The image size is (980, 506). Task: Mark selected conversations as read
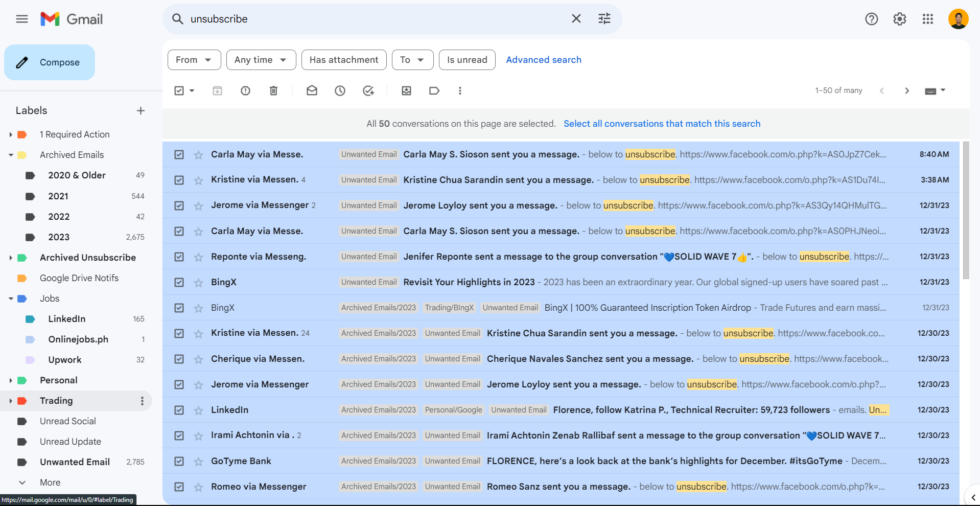312,90
